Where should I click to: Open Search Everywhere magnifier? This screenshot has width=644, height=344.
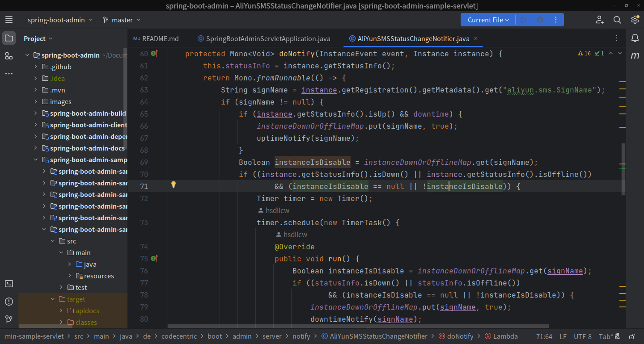pyautogui.click(x=617, y=20)
